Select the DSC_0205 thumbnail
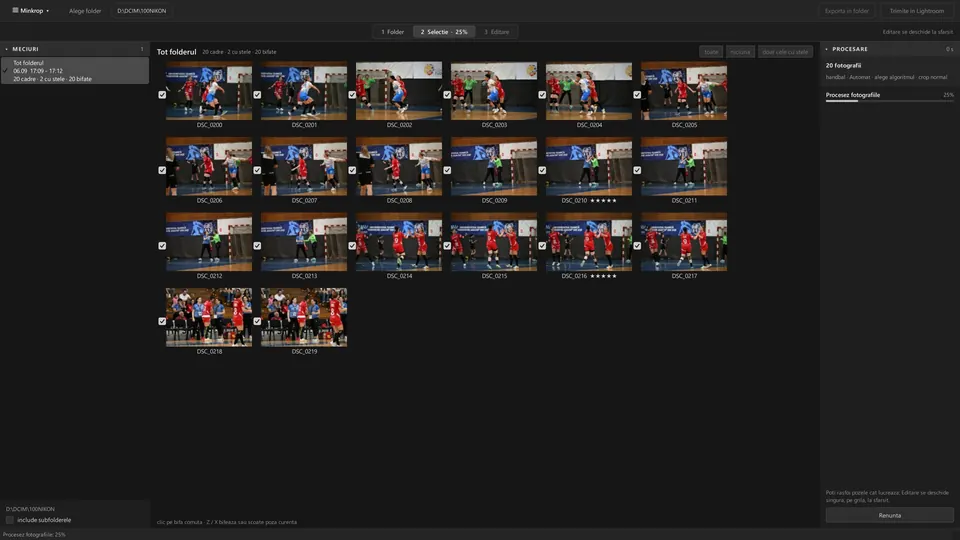The height and width of the screenshot is (540, 960). 684,91
